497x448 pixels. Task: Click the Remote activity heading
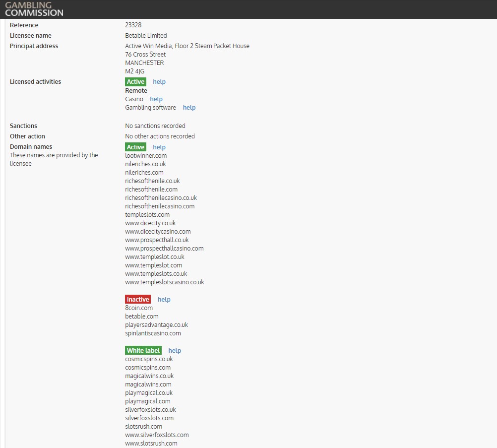tap(136, 91)
